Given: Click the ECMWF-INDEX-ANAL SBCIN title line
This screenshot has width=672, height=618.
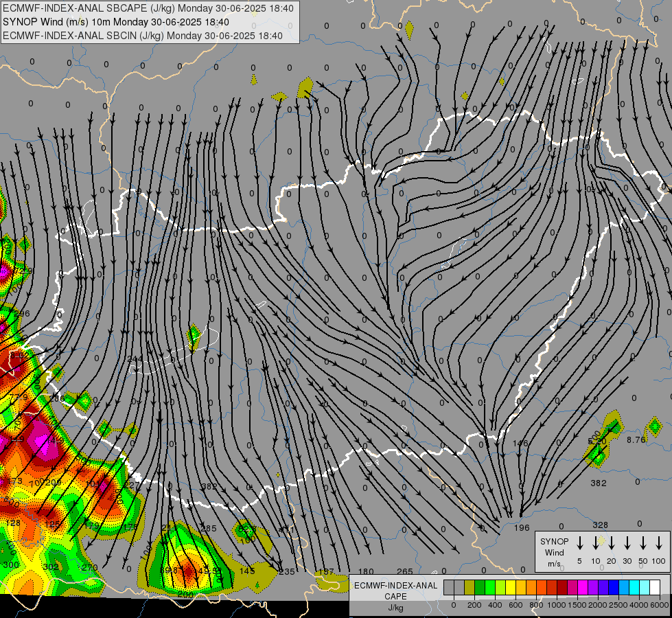Looking at the screenshot, I should click(x=143, y=36).
